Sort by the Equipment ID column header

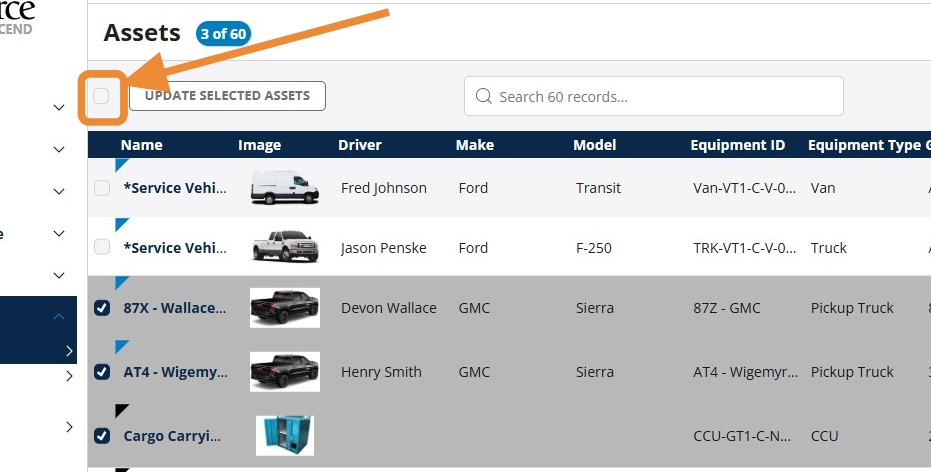[737, 145]
